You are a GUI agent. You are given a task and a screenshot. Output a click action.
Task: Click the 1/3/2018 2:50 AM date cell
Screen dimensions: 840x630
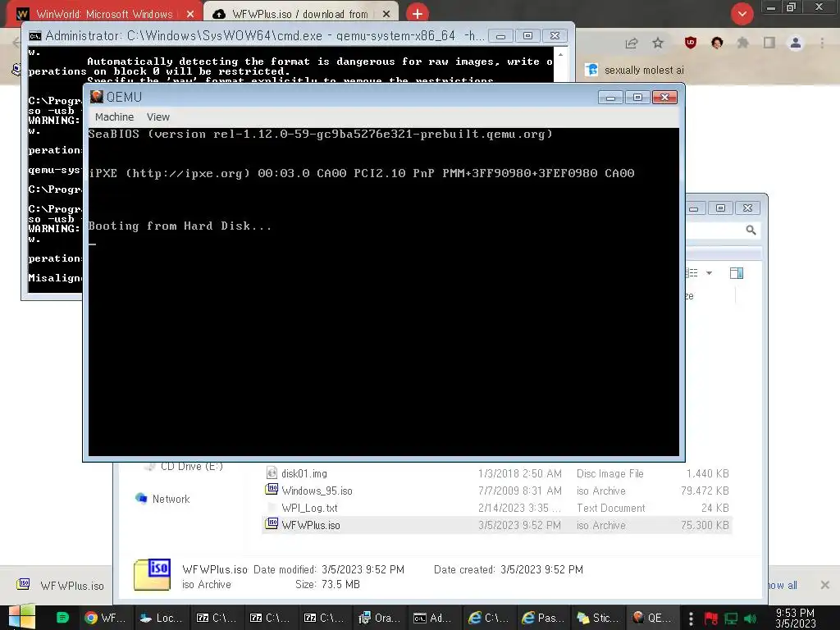[x=519, y=473]
